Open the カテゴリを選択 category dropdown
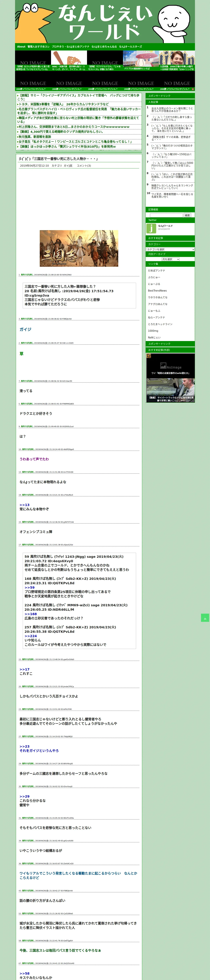Viewport: 210px width, 980px height. click(170, 249)
